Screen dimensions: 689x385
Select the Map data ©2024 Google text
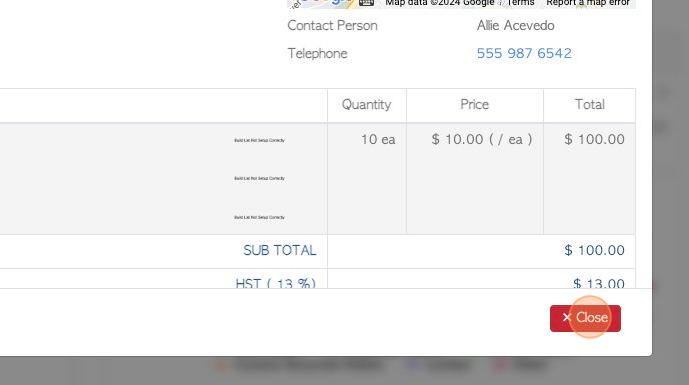(x=440, y=3)
